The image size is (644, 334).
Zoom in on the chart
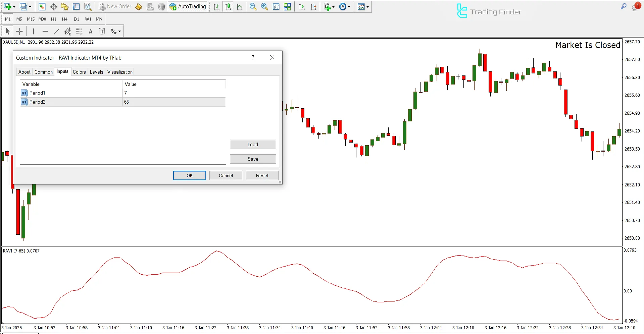[264, 6]
